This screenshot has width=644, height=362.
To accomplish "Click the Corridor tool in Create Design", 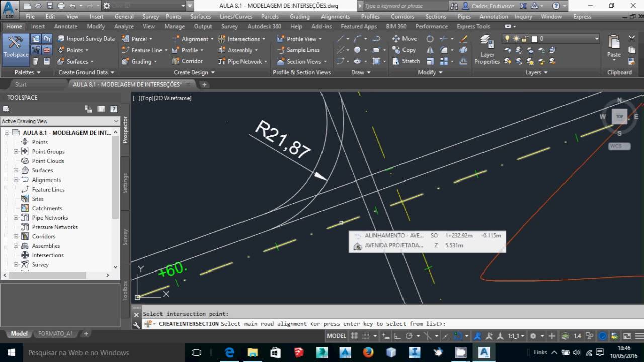I will (187, 61).
